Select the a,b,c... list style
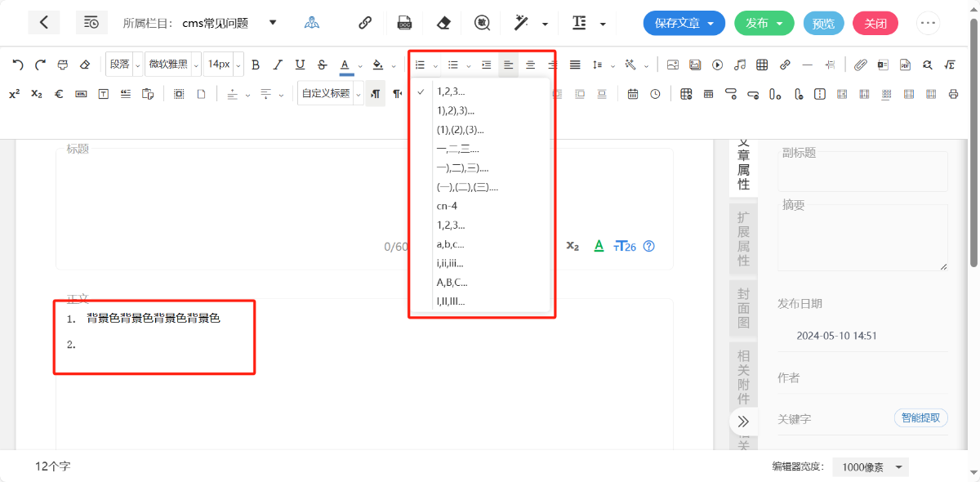This screenshot has height=482, width=980. (x=451, y=244)
